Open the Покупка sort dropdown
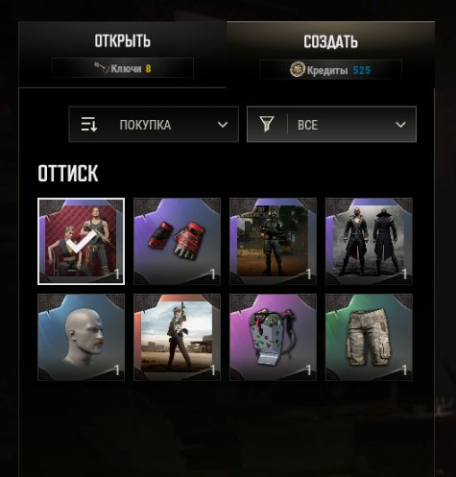Viewport: 456px width, 477px height. tap(154, 124)
